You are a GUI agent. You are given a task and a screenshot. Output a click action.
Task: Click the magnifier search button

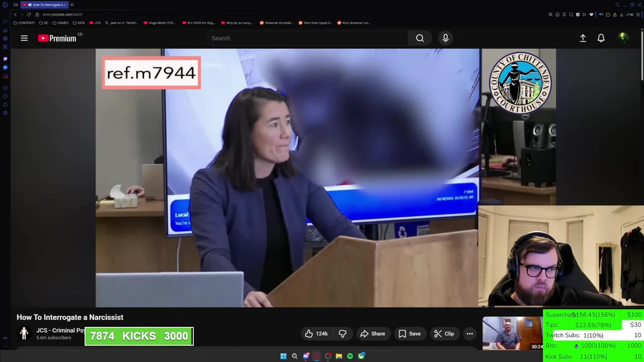click(x=420, y=38)
